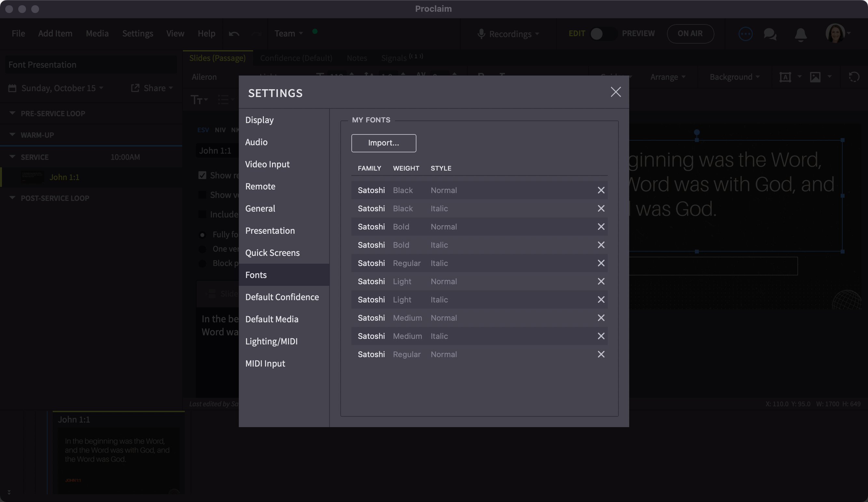Collapse the SERVICE section
868x502 pixels.
[12, 156]
